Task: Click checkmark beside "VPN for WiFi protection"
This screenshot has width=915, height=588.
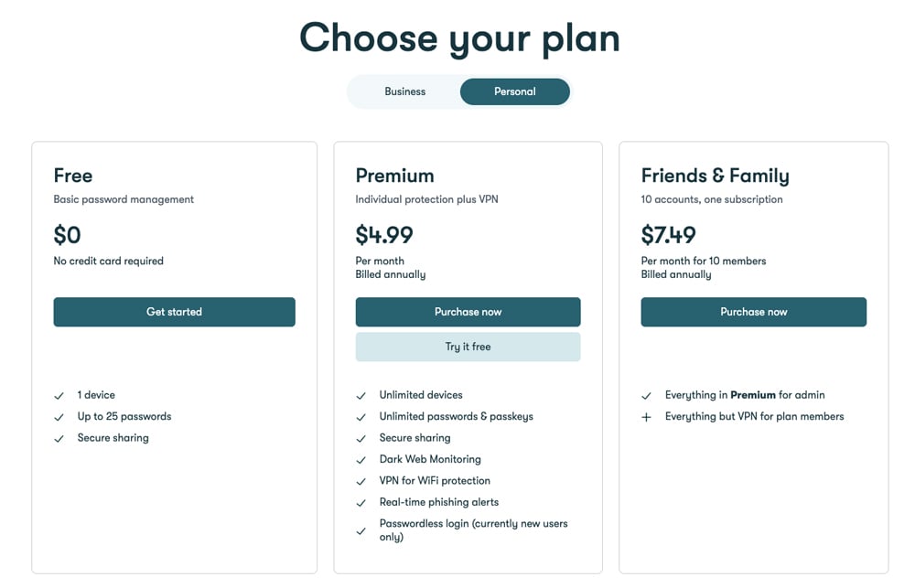Action: pyautogui.click(x=361, y=481)
